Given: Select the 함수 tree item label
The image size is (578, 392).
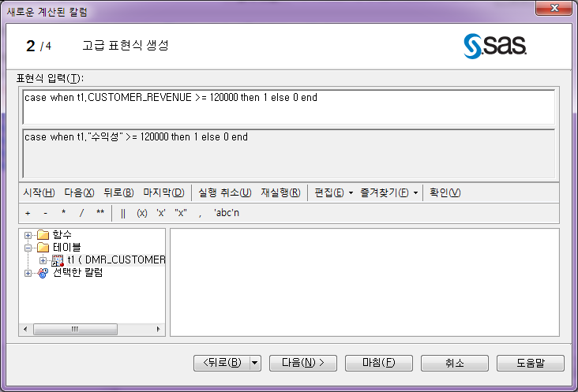Looking at the screenshot, I should (x=62, y=234).
